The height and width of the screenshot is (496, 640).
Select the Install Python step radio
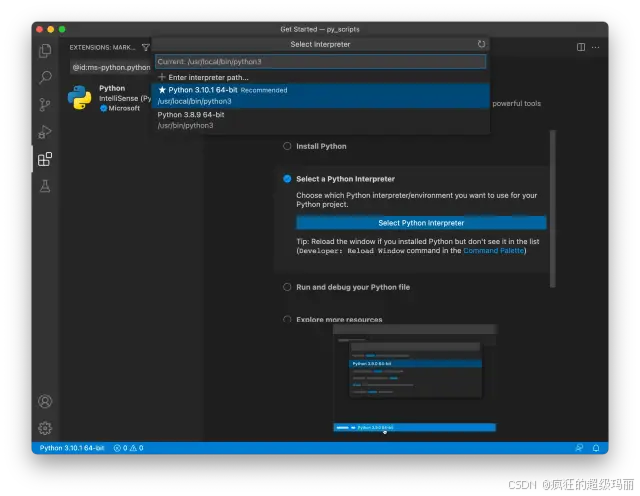coord(287,146)
